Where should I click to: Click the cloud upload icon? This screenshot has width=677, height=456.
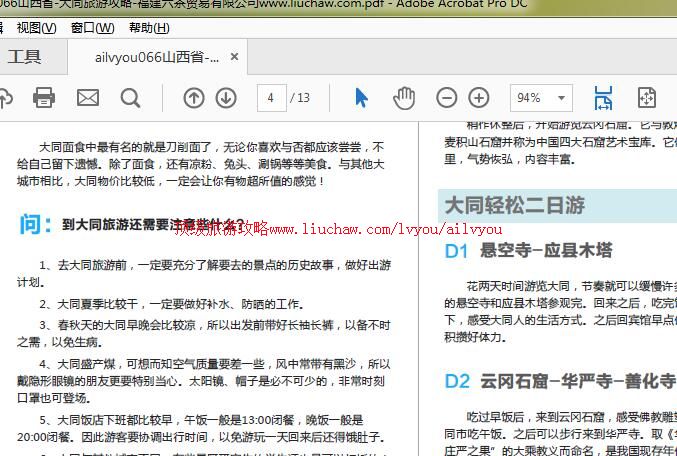click(5, 97)
